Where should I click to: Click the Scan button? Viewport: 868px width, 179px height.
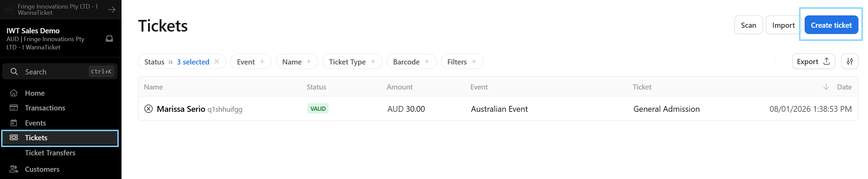coord(748,25)
